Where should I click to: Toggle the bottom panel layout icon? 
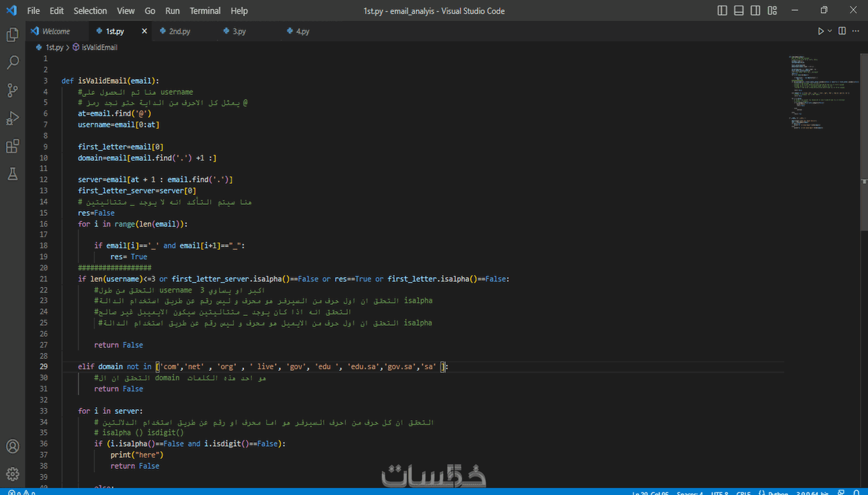point(738,11)
